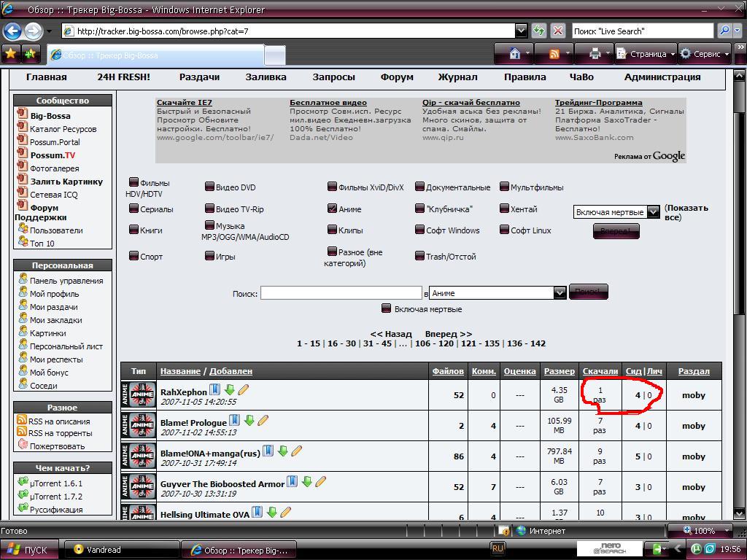
Task: Click the Вперед >> pagination link
Action: pyautogui.click(x=449, y=334)
